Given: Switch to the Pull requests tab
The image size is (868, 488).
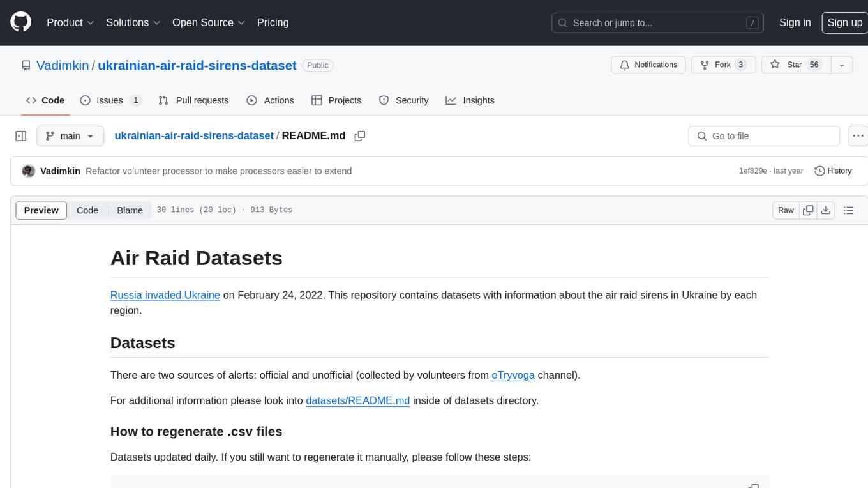Looking at the screenshot, I should [x=193, y=100].
